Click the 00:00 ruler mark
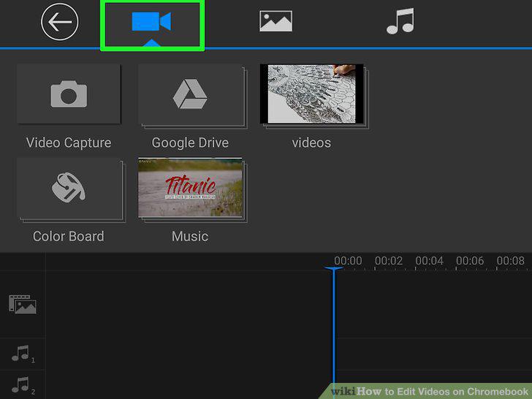This screenshot has height=399, width=532. 348,261
